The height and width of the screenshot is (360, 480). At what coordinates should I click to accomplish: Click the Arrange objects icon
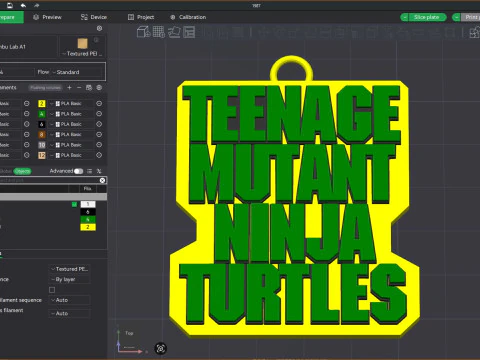coord(189,32)
